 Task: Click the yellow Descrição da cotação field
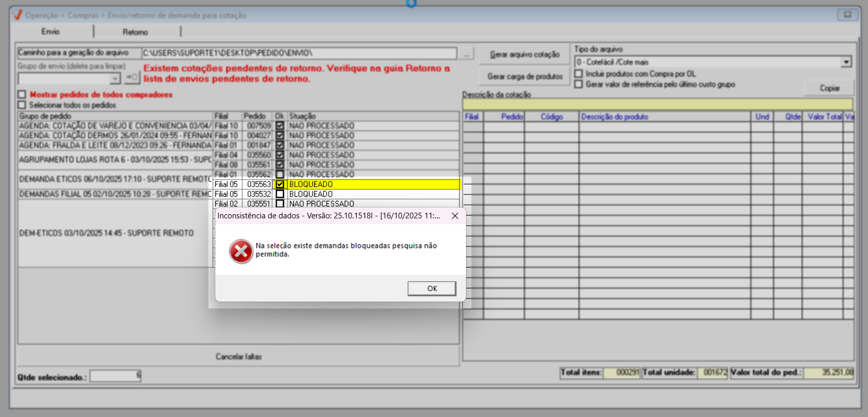(658, 104)
